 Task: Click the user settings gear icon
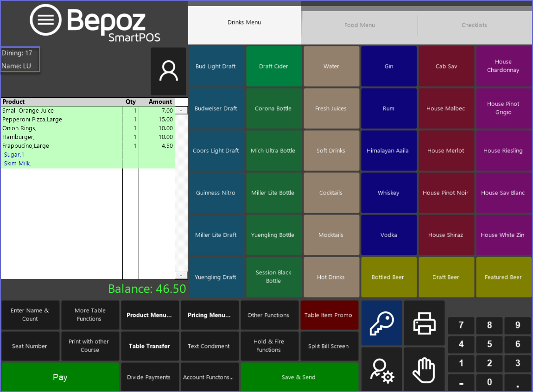[x=381, y=370]
